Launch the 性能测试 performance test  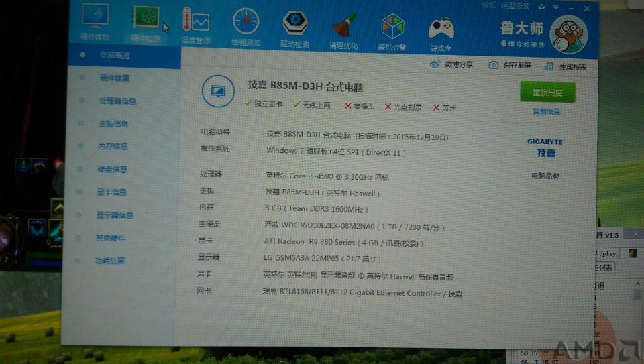[246, 26]
